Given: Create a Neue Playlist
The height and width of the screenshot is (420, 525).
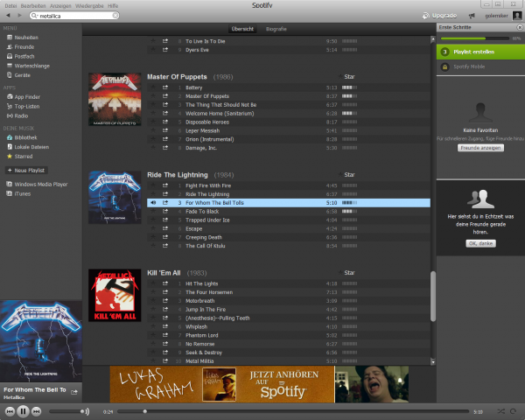Looking at the screenshot, I should coord(26,170).
